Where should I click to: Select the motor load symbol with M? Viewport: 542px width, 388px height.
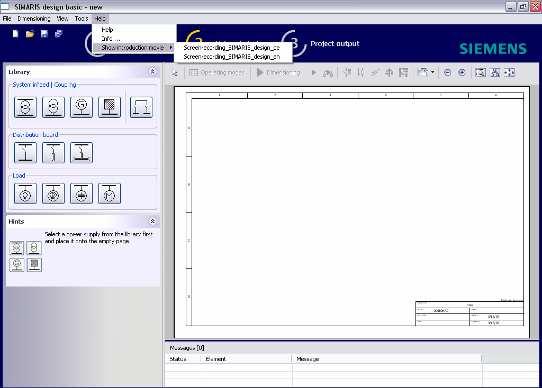[x=109, y=193]
